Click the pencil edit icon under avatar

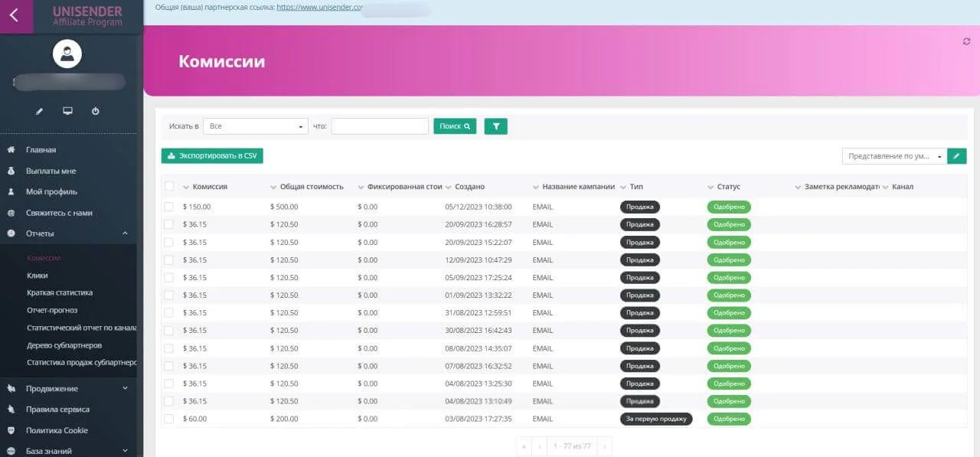[40, 111]
